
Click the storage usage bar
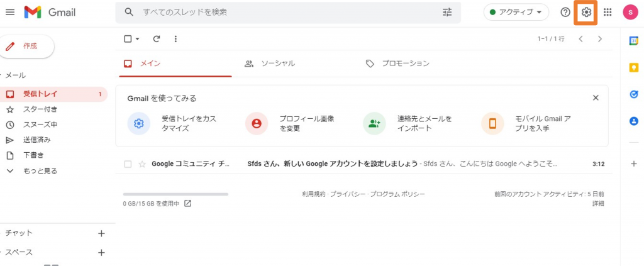pyautogui.click(x=175, y=194)
